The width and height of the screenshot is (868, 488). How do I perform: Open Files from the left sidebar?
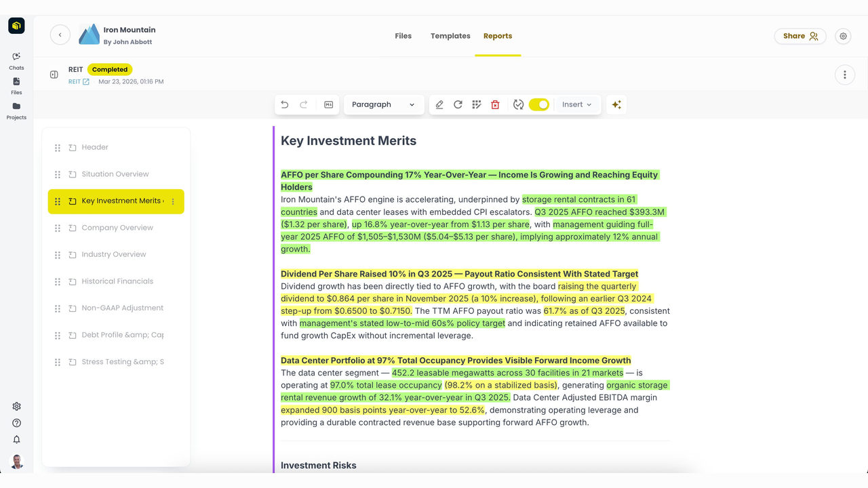[16, 86]
